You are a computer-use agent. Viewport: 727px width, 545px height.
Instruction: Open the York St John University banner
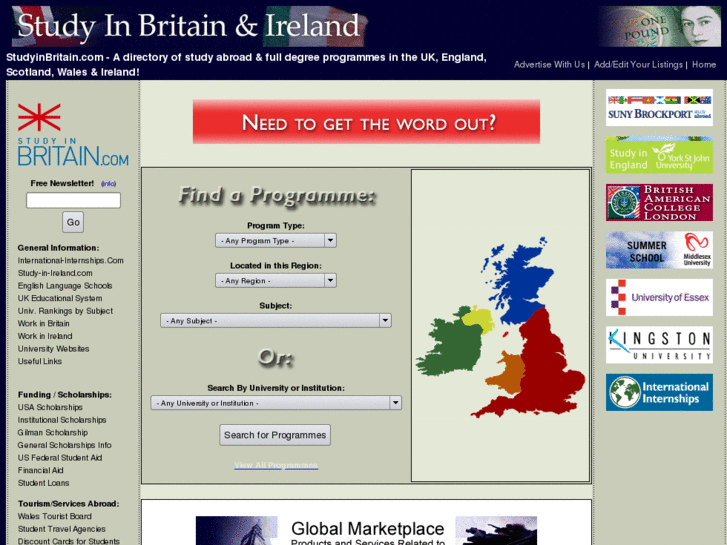[x=659, y=155]
